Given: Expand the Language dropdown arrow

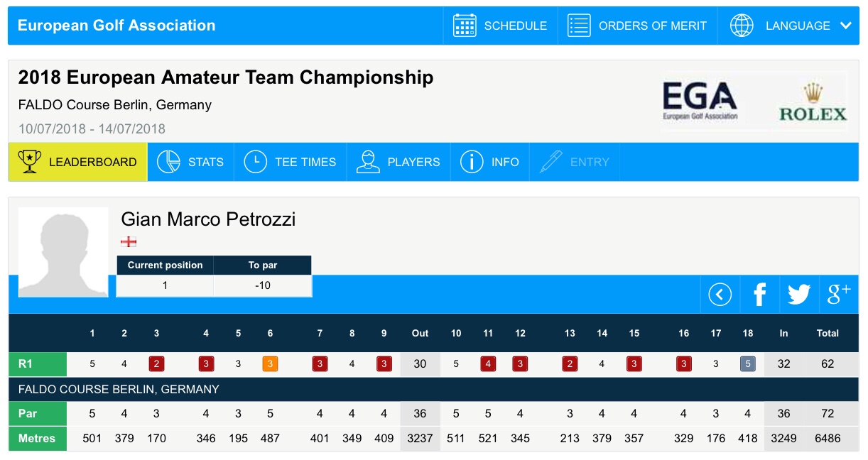Looking at the screenshot, I should [x=845, y=26].
